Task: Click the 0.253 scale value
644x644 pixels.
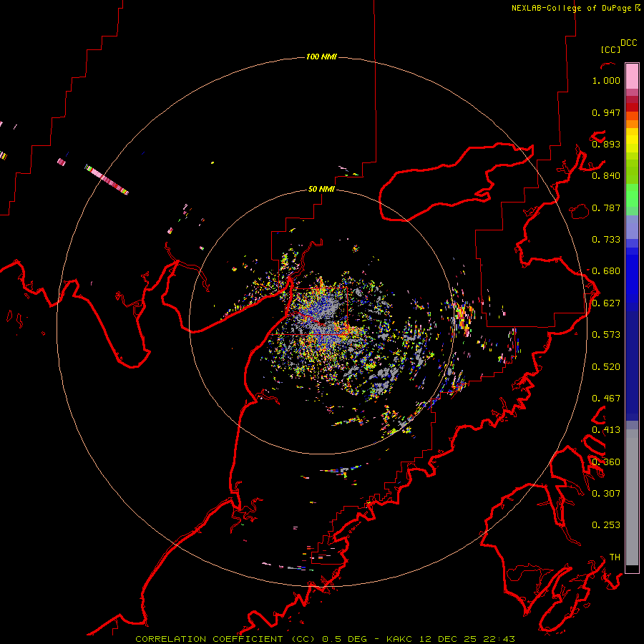Action: point(606,525)
